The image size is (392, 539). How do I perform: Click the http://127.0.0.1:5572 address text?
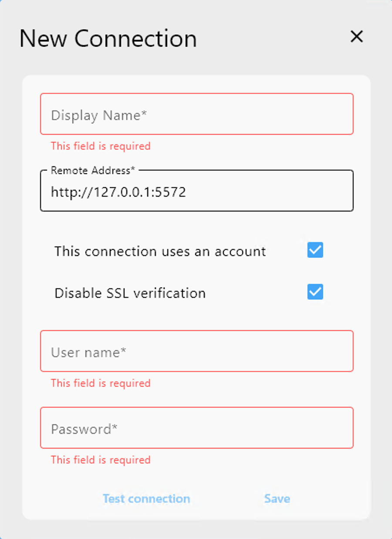coord(118,191)
